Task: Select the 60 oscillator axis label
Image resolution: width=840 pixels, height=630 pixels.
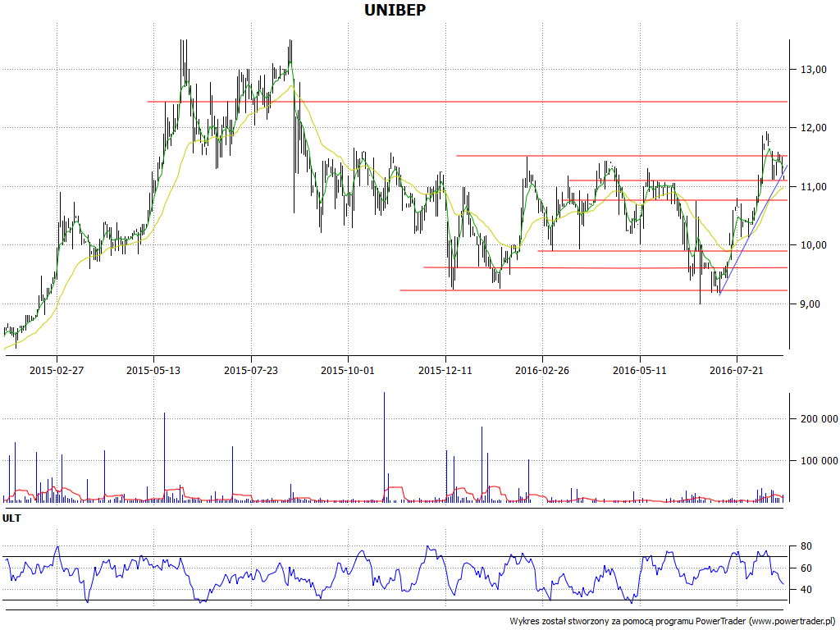Action: 806,568
